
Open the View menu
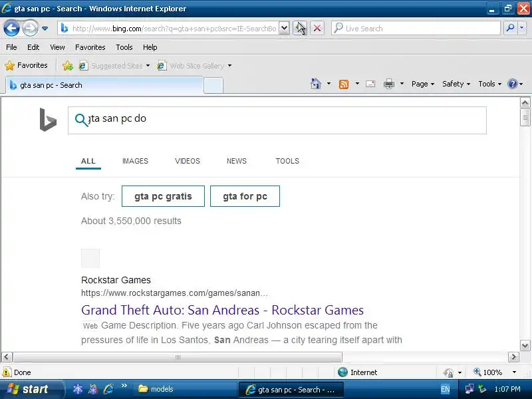pos(57,47)
